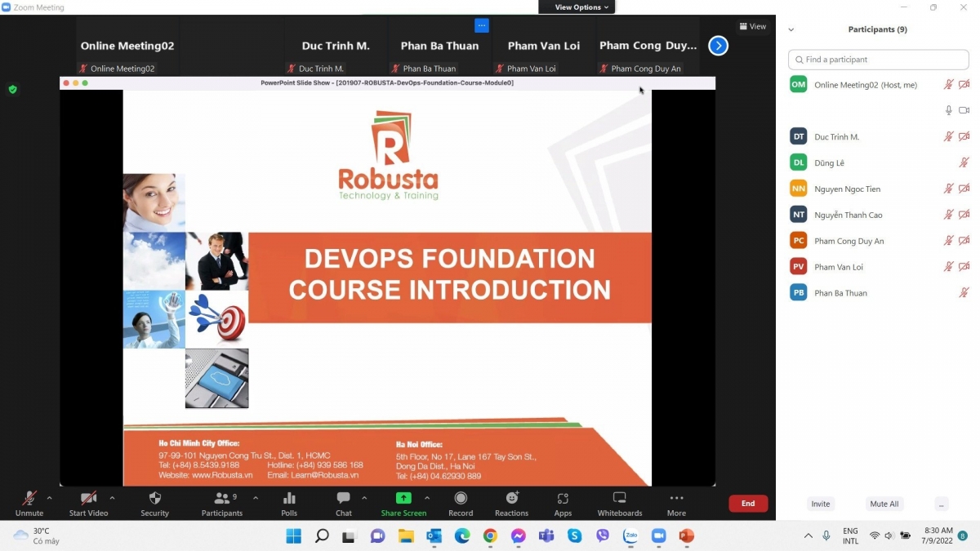Select participant Nguyen Ngoc Tien in the list
Image resolution: width=980 pixels, height=551 pixels.
pos(879,189)
